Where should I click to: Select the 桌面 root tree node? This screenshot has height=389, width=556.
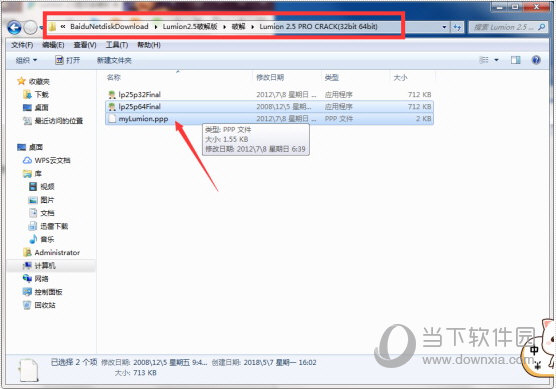(x=35, y=147)
